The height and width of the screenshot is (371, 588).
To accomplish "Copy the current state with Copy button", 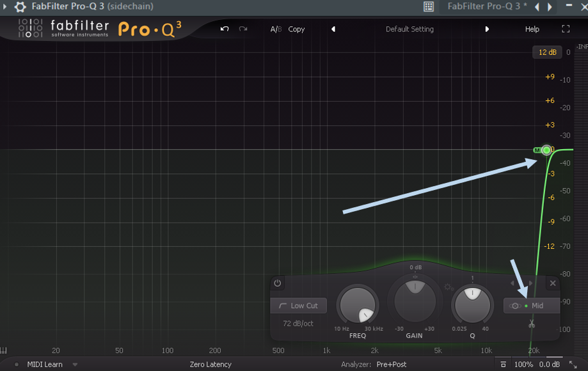I will click(x=296, y=29).
